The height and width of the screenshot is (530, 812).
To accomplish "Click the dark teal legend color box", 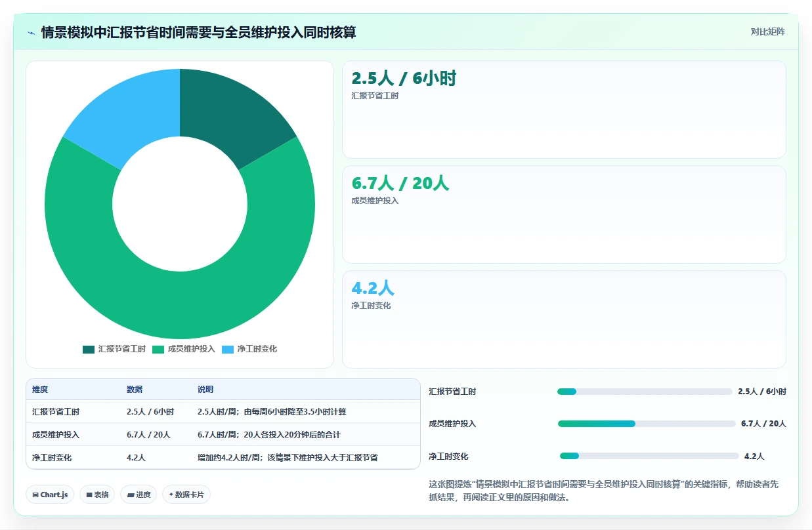I will 89,349.
